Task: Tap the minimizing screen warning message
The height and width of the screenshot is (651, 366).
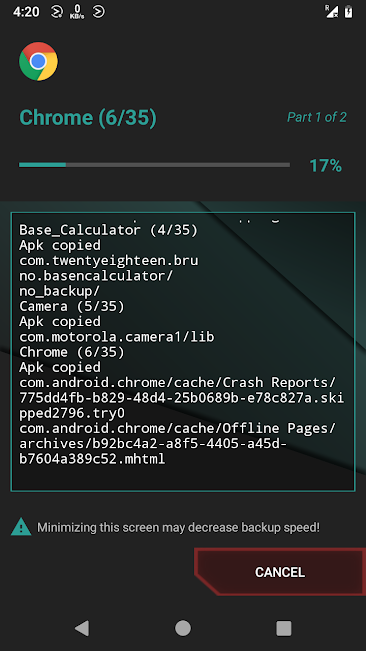Action: [x=178, y=528]
